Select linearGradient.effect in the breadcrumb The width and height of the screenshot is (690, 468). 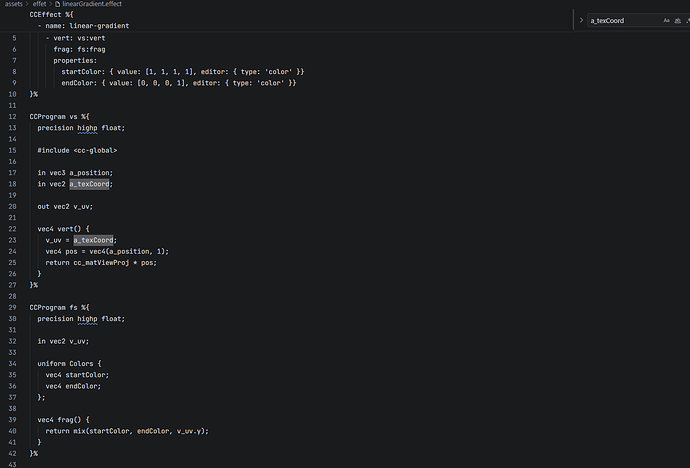(92, 4)
